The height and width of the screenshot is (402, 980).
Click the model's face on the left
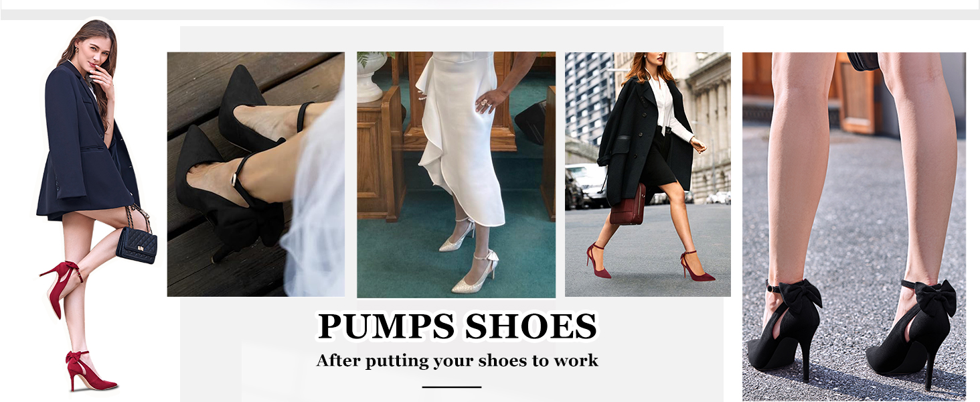[x=94, y=49]
